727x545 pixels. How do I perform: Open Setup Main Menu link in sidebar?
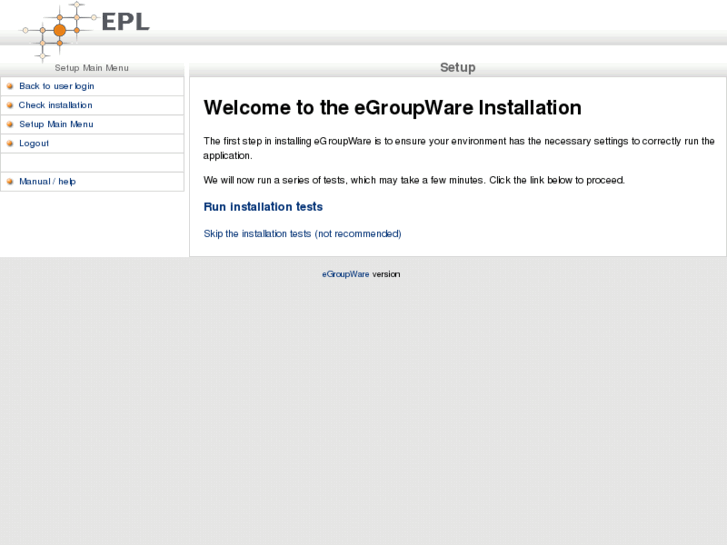(57, 124)
